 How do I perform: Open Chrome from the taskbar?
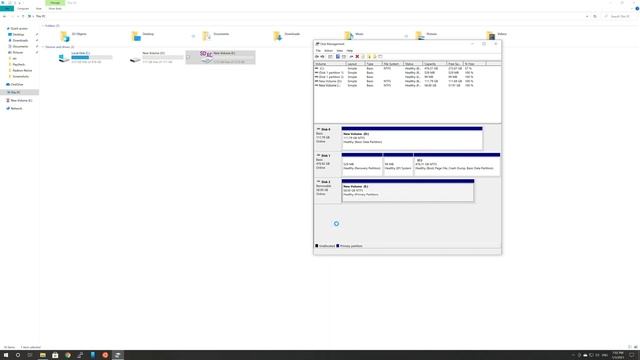point(68,355)
